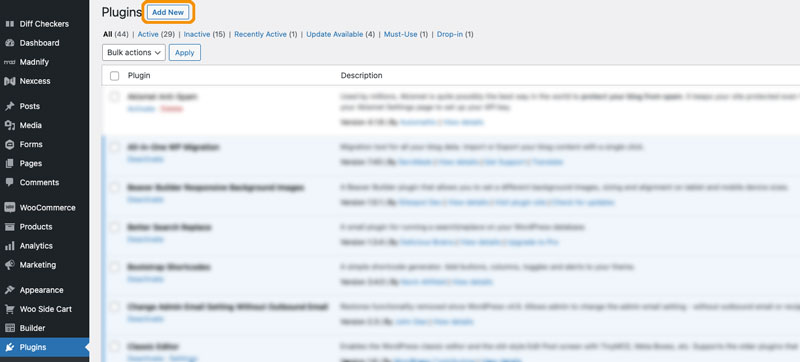
Task: Click the Posts pushpin icon
Action: click(x=9, y=106)
